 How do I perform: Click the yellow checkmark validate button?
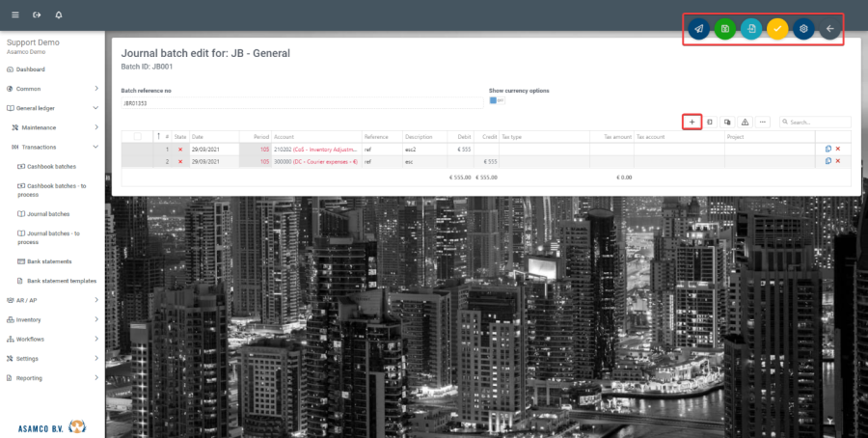(777, 29)
